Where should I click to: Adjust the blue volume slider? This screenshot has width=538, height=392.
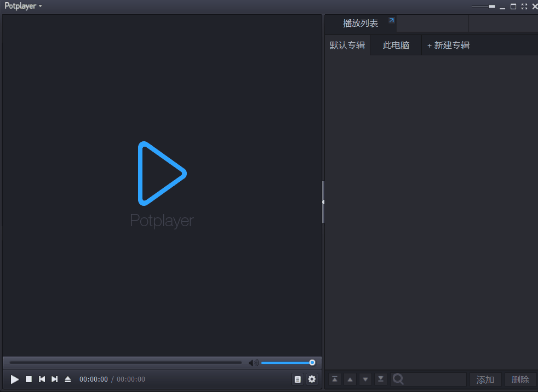click(x=288, y=363)
